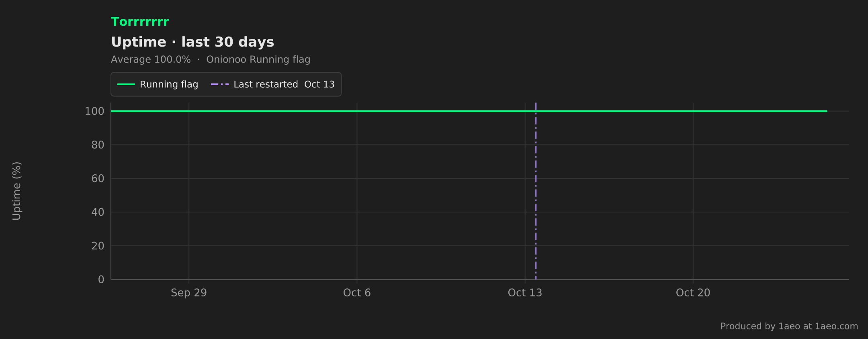
Task: Click the "0" y-axis tick label
Action: click(x=101, y=280)
